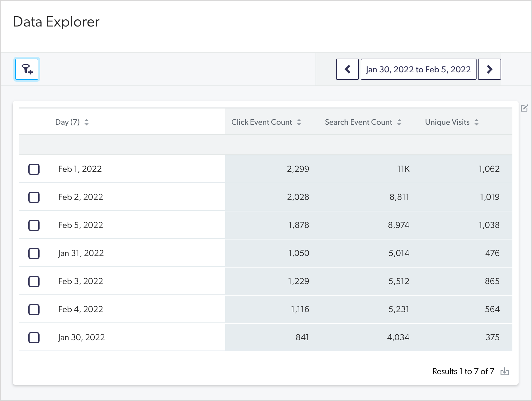Click Results 1 to 7 of 7 text
The image size is (532, 401).
point(463,371)
